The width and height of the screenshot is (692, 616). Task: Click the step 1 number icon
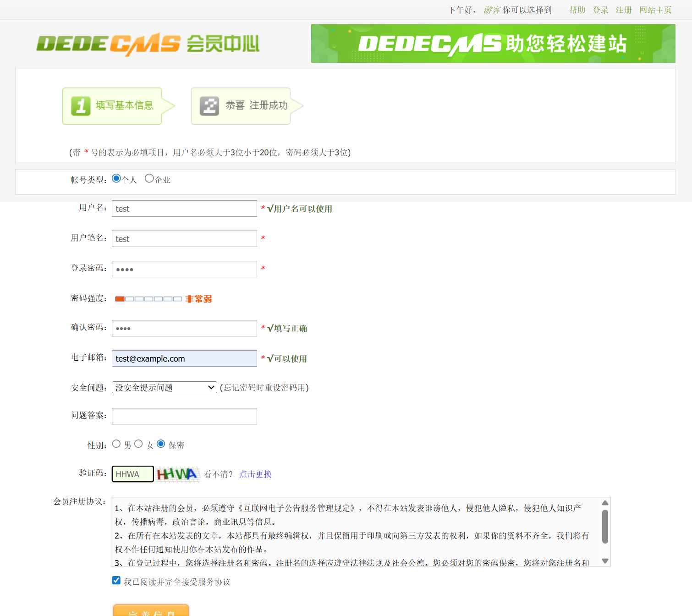[x=81, y=106]
